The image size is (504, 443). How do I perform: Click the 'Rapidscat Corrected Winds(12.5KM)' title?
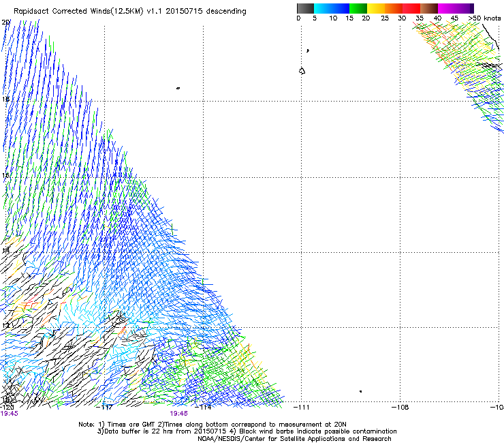click(78, 12)
